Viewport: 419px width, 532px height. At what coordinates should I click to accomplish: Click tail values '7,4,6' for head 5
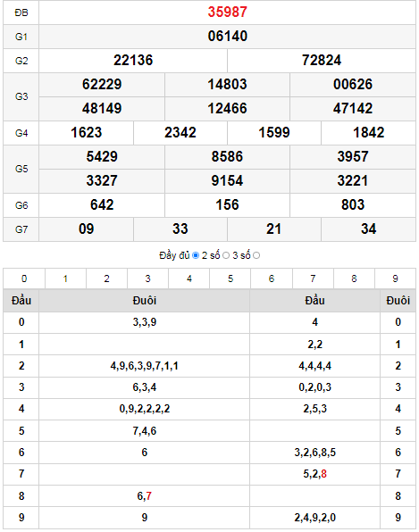point(145,431)
